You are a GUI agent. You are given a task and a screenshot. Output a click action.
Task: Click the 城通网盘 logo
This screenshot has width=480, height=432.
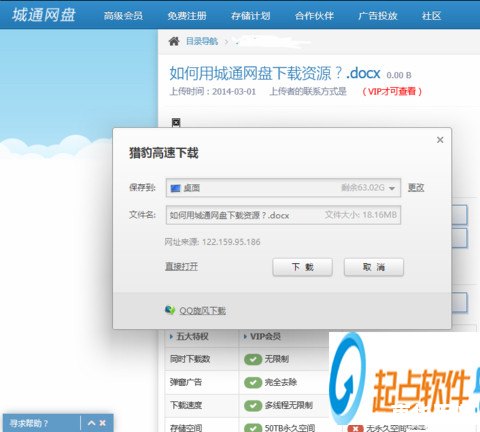coord(44,15)
